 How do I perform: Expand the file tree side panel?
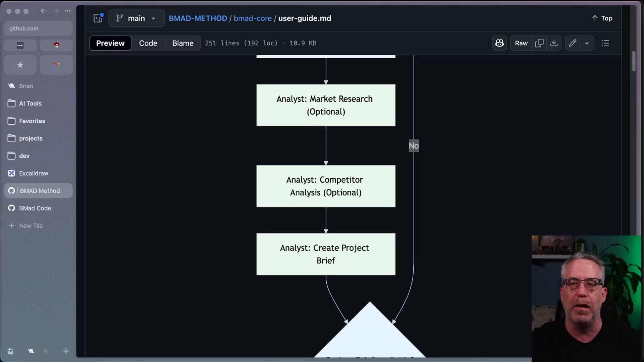(98, 18)
